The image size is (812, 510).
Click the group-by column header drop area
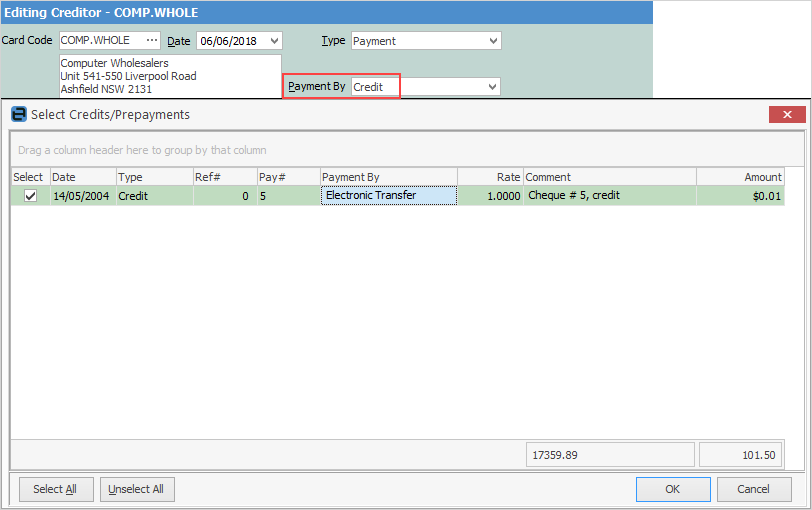click(407, 150)
